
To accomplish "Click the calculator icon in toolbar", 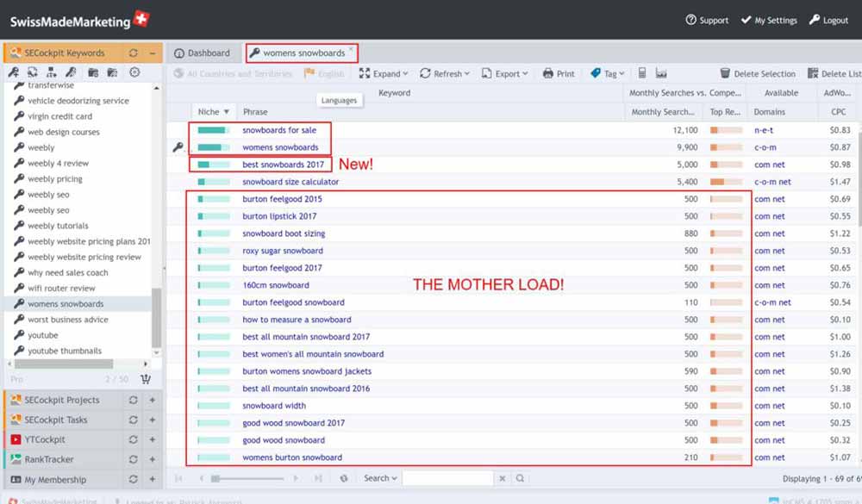I will [641, 73].
